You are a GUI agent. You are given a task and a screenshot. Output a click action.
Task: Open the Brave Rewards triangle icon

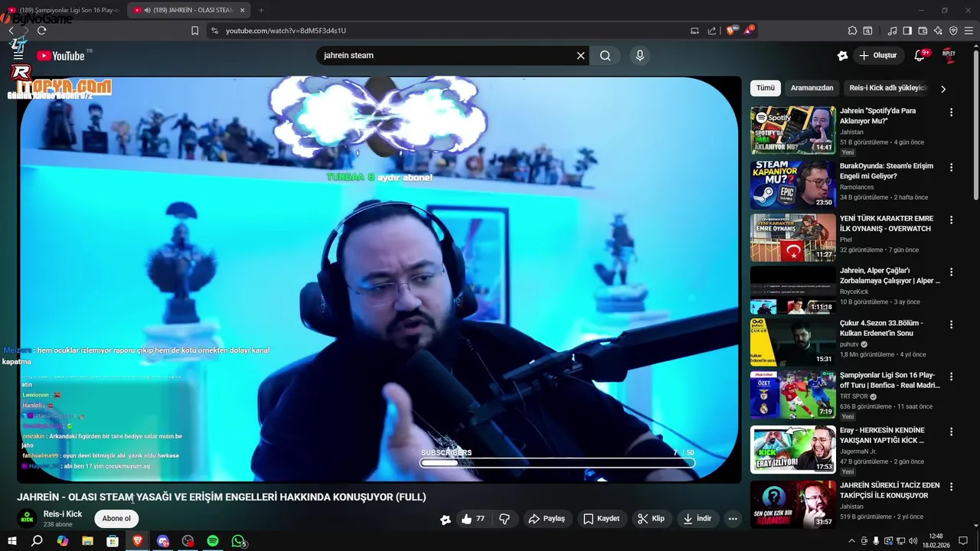click(748, 31)
